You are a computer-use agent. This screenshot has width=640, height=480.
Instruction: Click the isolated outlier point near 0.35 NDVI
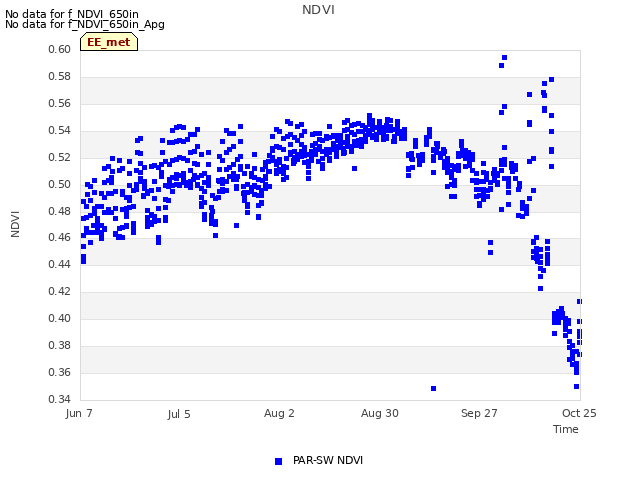(433, 388)
